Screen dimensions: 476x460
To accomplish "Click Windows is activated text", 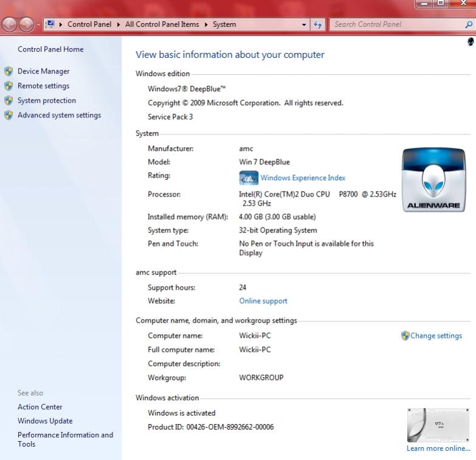I will coord(182,413).
